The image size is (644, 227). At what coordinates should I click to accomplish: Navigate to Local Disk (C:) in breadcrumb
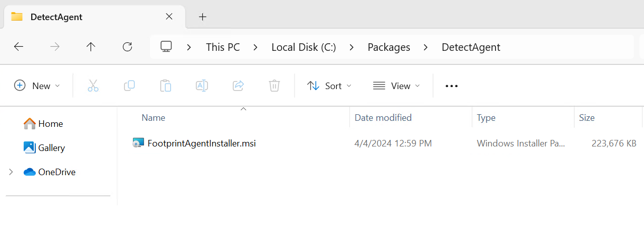(304, 47)
